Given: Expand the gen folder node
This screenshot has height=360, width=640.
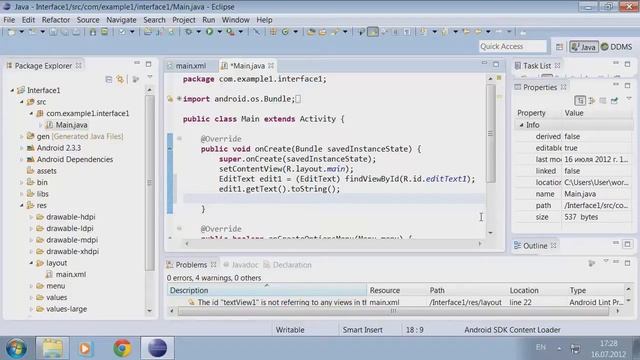Looking at the screenshot, I should (22, 136).
